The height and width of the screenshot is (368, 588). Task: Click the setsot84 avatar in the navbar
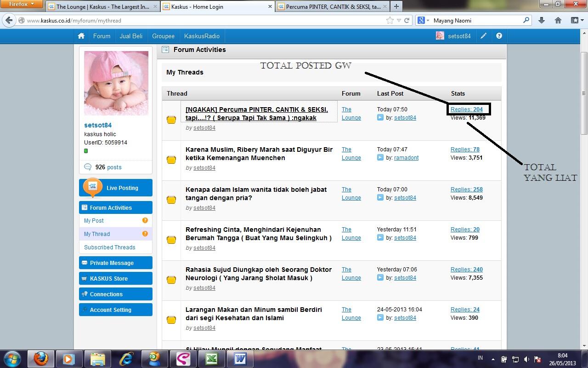[x=440, y=36]
